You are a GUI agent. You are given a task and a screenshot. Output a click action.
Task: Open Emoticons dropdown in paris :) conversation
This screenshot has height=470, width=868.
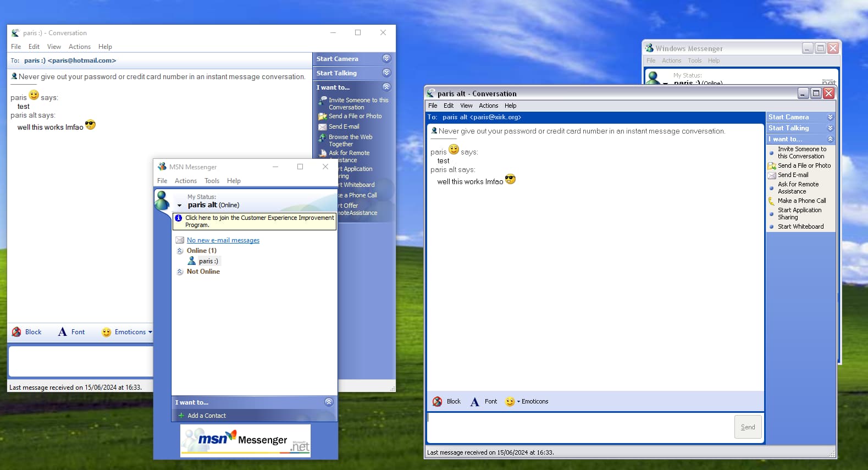click(127, 332)
